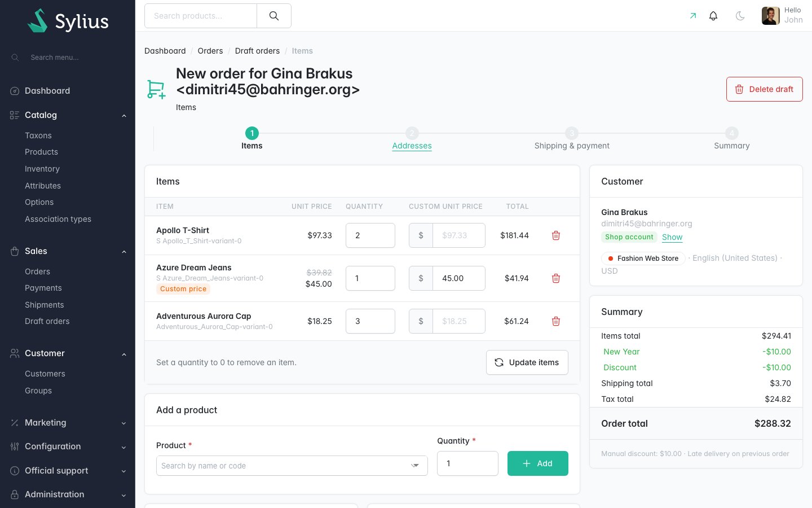Delete the Apollo T-Shirt item
Image resolution: width=812 pixels, height=508 pixels.
[556, 235]
